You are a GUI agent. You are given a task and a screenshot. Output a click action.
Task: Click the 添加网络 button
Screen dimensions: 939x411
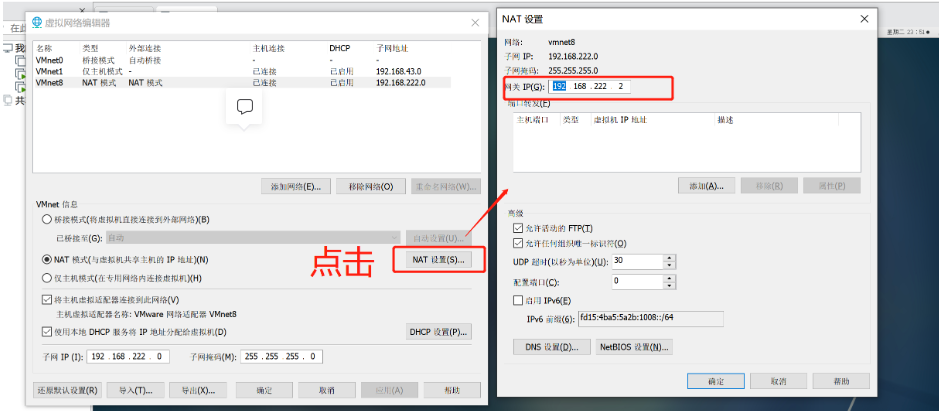point(295,187)
